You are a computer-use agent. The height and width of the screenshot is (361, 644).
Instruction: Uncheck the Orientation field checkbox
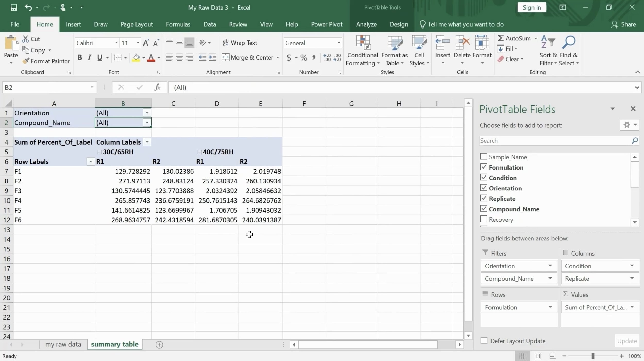[x=484, y=188]
